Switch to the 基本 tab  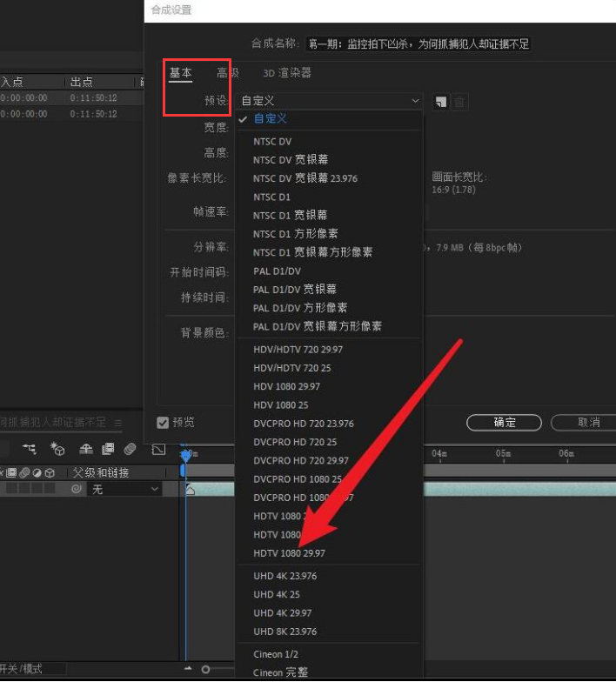pos(181,73)
